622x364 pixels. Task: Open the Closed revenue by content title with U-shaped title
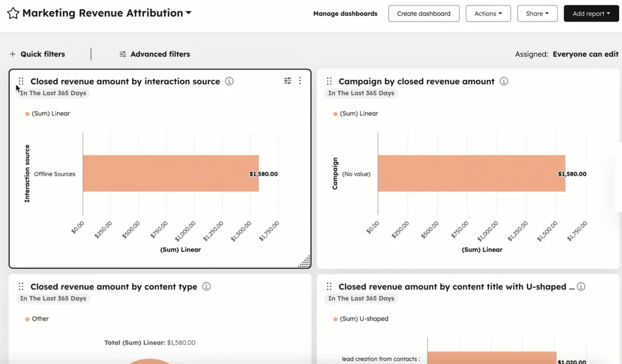457,287
